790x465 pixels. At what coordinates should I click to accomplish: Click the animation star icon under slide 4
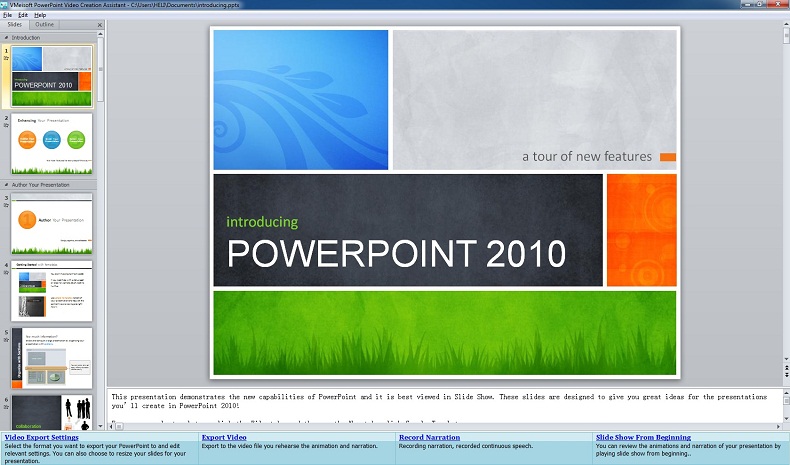(6, 273)
